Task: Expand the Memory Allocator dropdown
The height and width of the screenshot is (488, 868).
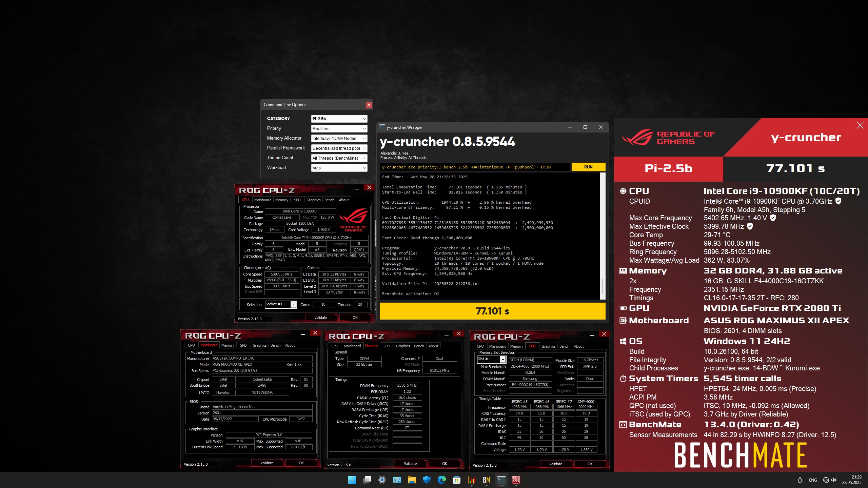Action: 339,138
